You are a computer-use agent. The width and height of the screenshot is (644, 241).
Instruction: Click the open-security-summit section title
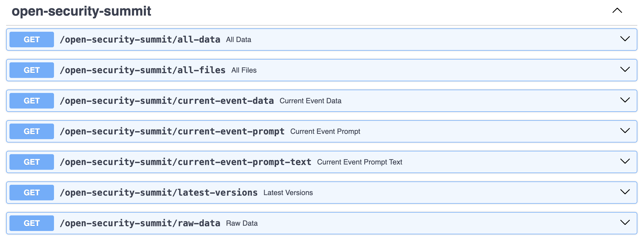[x=81, y=11]
